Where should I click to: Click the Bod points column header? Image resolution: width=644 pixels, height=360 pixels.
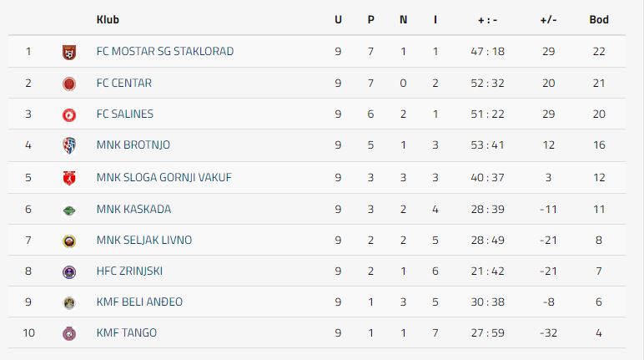click(598, 19)
